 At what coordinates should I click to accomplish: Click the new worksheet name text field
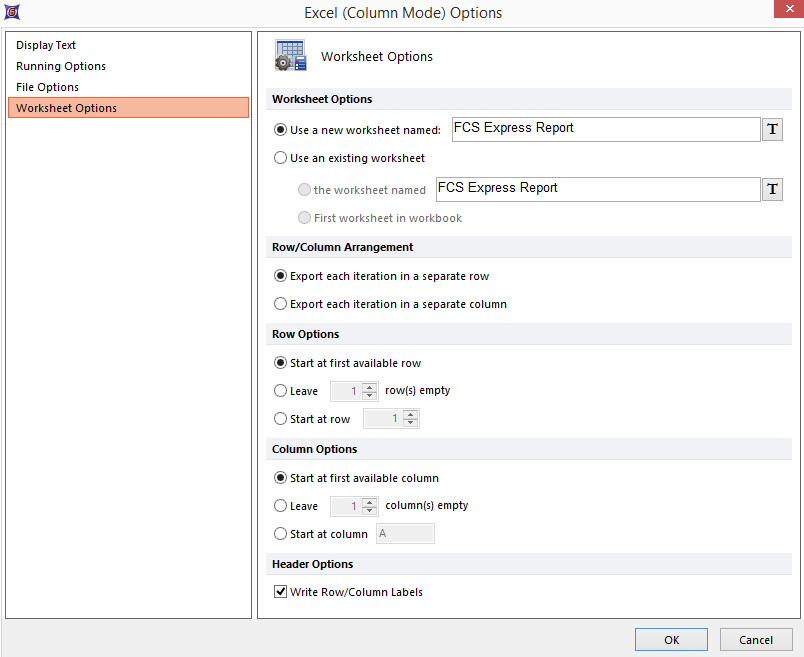pyautogui.click(x=605, y=129)
